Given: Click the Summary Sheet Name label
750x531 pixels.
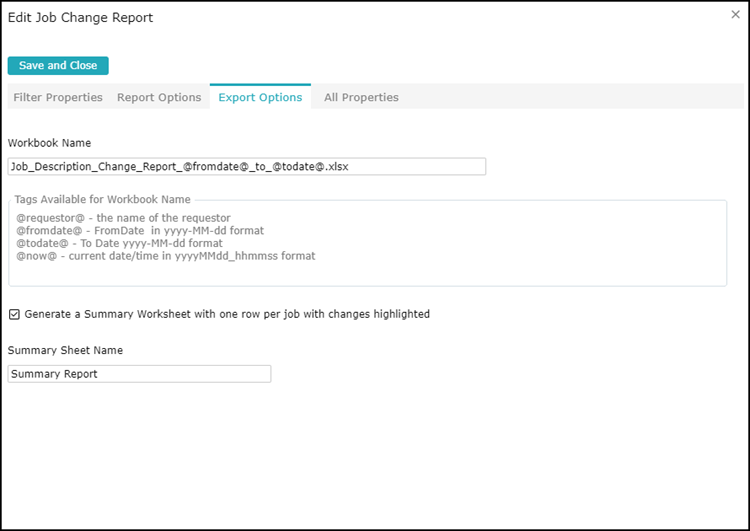Looking at the screenshot, I should coord(65,350).
